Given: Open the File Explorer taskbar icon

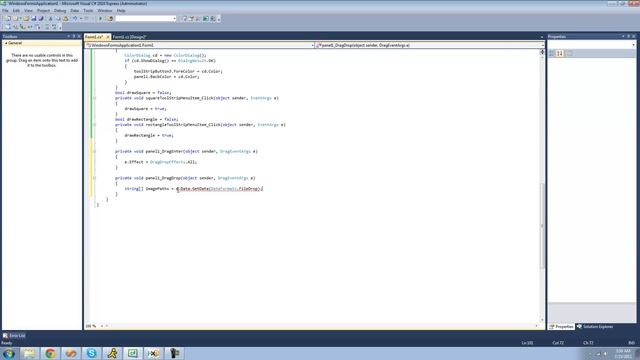Looking at the screenshot, I should (29, 353).
